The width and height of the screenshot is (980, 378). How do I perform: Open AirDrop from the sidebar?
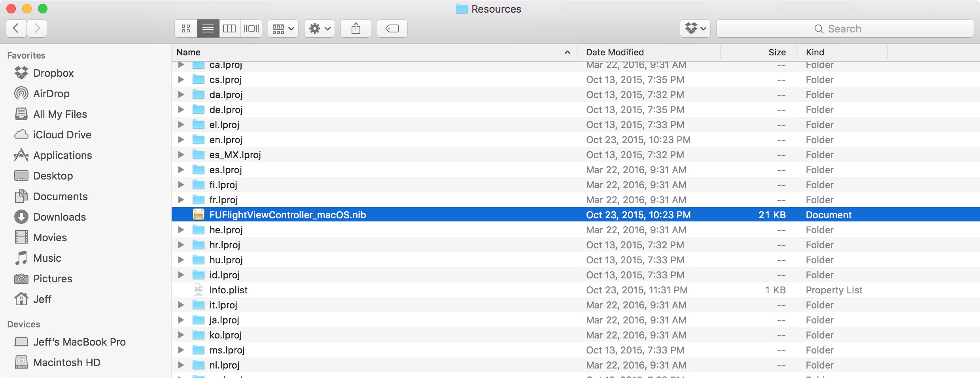pyautogui.click(x=51, y=94)
